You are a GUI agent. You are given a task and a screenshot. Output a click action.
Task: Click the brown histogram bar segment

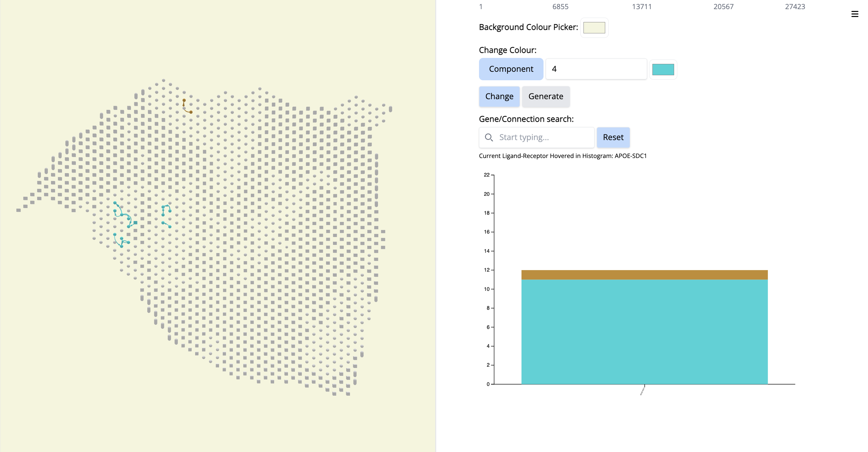click(644, 275)
